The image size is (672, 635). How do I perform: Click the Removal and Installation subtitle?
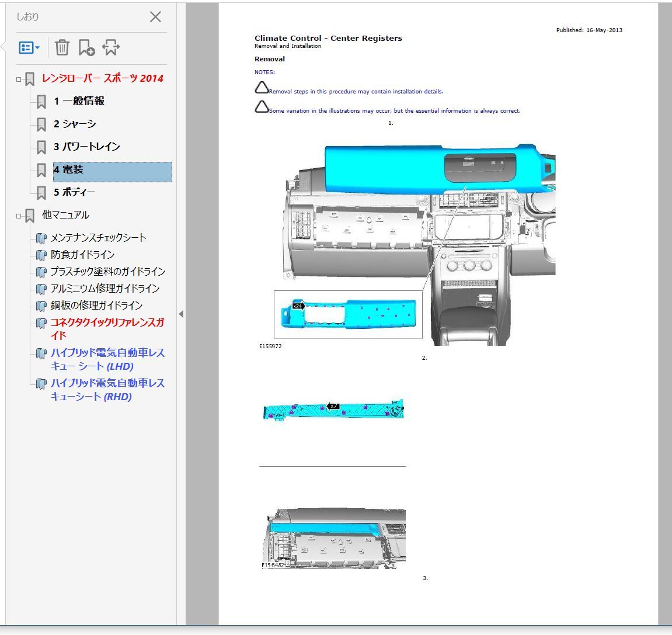coord(288,46)
